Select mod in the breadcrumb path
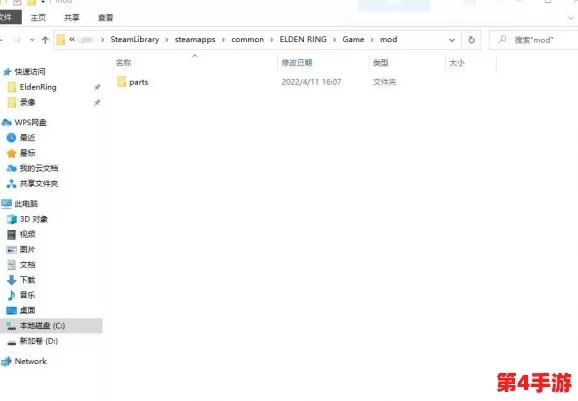This screenshot has width=578, height=401. click(389, 39)
